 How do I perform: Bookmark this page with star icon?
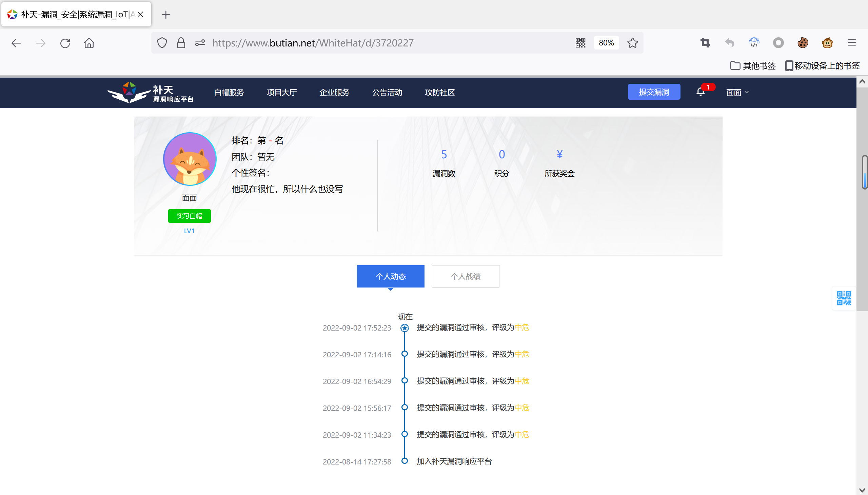coord(632,43)
